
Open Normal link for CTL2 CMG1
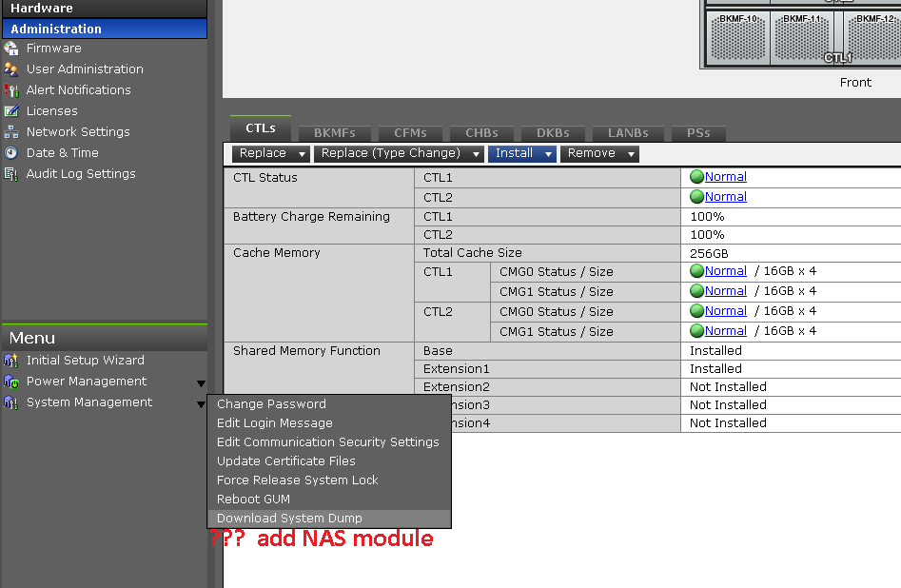click(726, 331)
